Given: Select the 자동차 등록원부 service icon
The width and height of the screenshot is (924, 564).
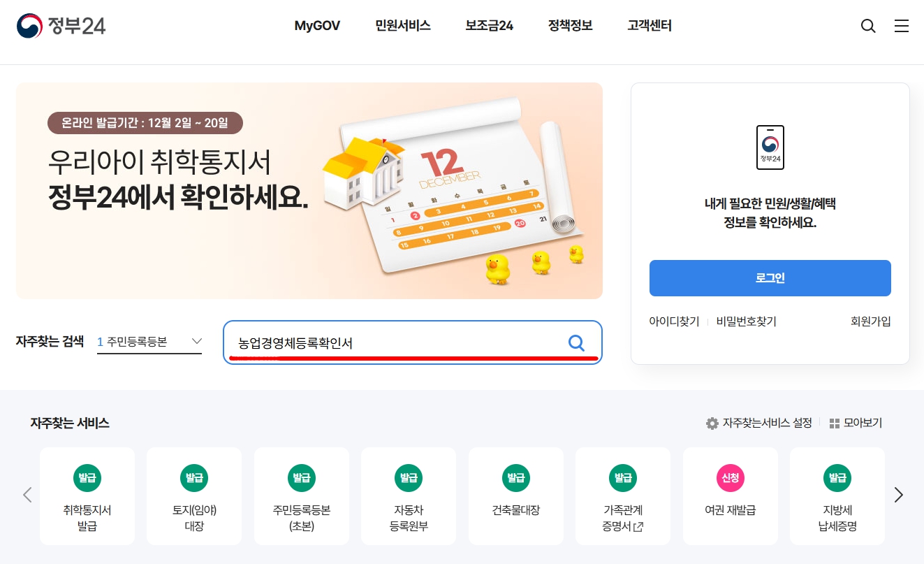Looking at the screenshot, I should point(409,496).
